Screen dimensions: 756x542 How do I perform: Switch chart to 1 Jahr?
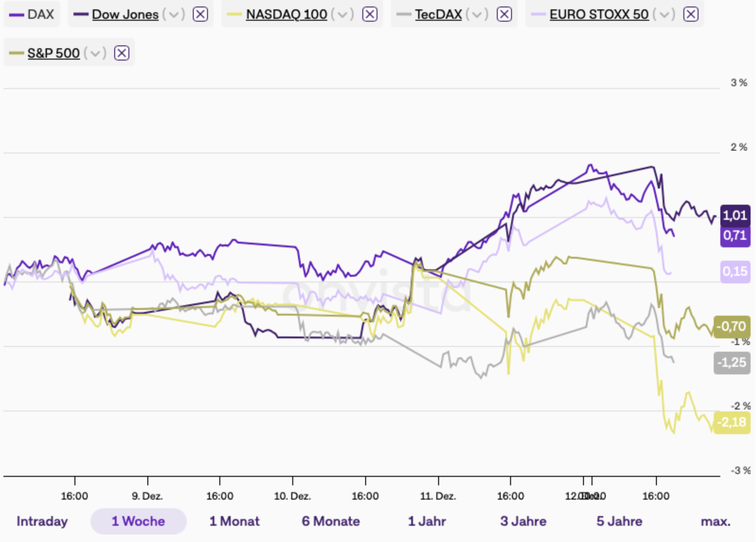point(427,521)
